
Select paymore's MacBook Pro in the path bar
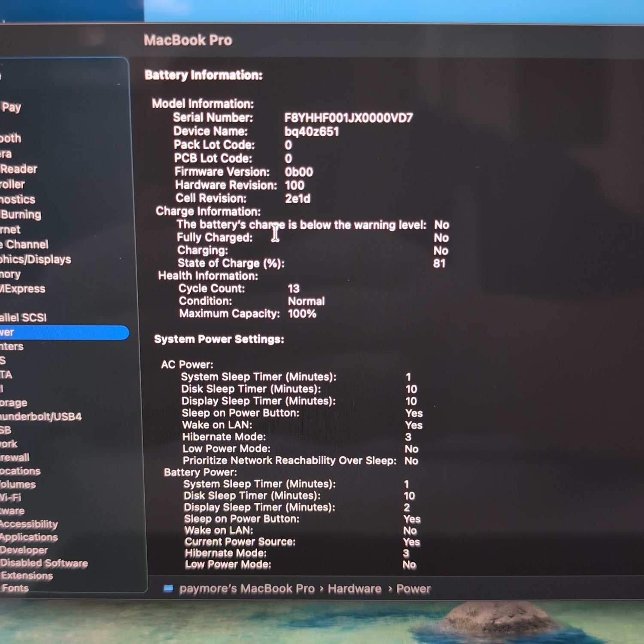coord(247,589)
